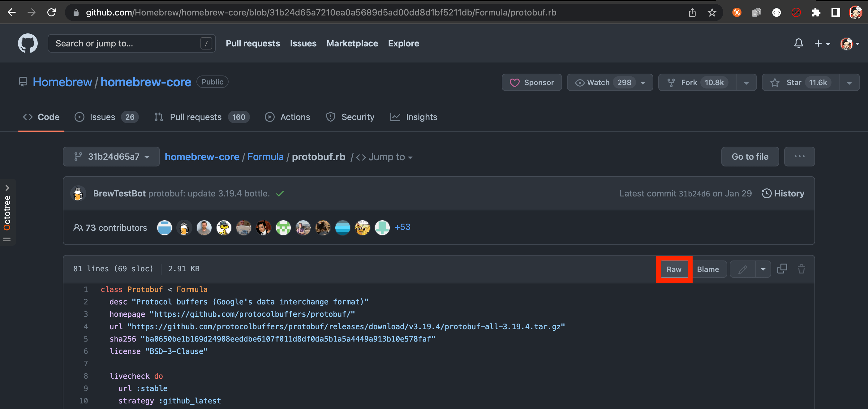Open the Raw file view

pyautogui.click(x=674, y=269)
